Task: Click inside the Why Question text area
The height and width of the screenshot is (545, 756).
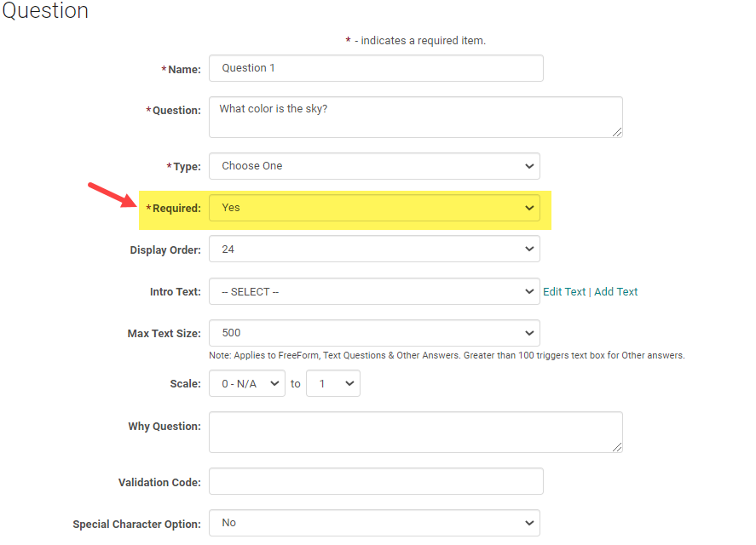Action: (x=415, y=433)
